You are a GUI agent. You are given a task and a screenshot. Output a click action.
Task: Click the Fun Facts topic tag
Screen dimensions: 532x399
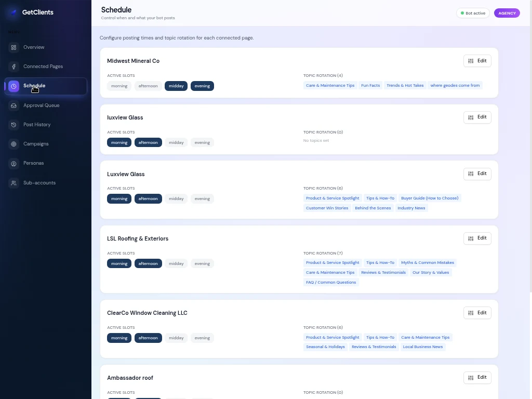click(x=370, y=86)
